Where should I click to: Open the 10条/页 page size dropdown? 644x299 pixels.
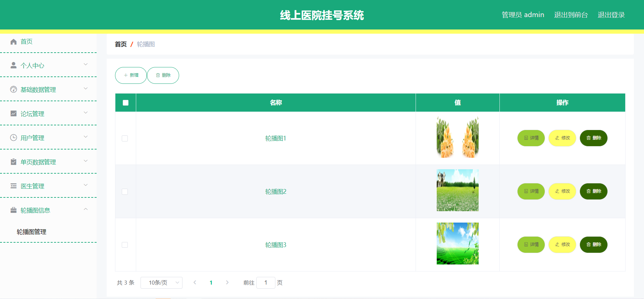click(x=161, y=283)
